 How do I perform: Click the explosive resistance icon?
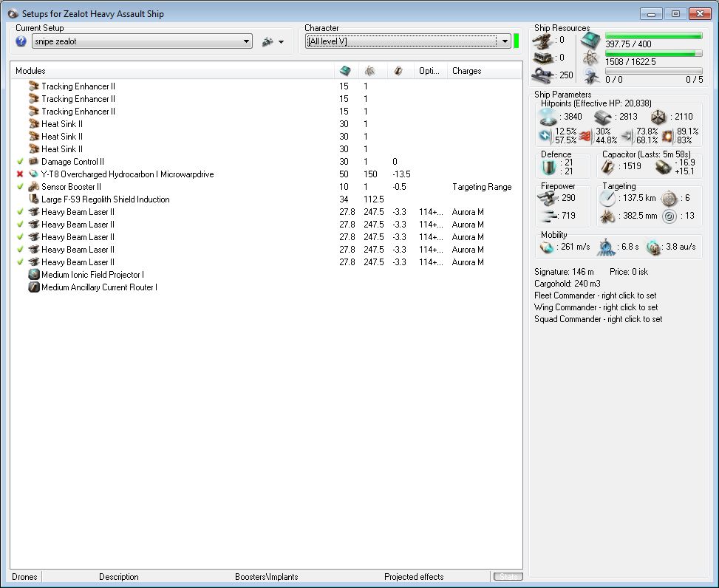(x=667, y=136)
